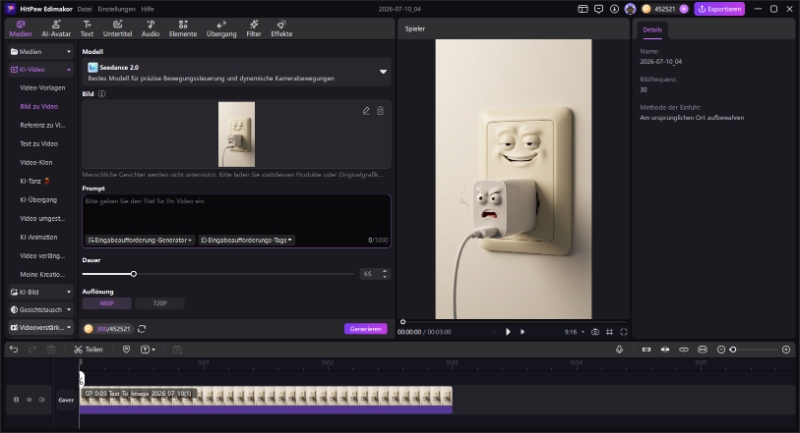Take a snapshot of the player

[x=595, y=332]
